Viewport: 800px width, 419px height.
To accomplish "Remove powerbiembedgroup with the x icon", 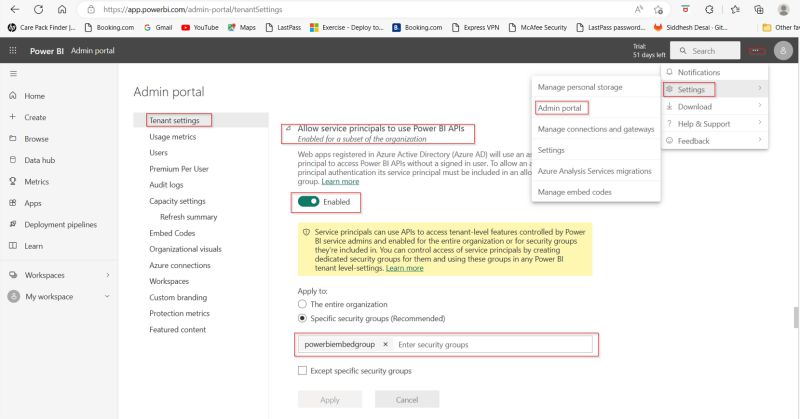I will pyautogui.click(x=385, y=344).
